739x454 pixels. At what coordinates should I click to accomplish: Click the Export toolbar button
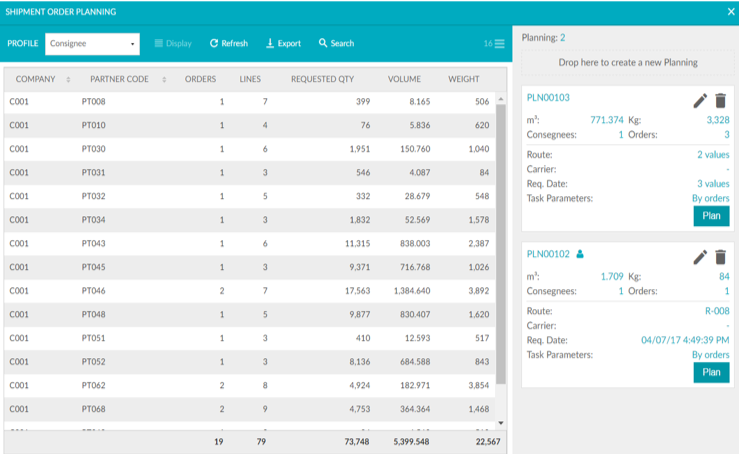click(283, 43)
